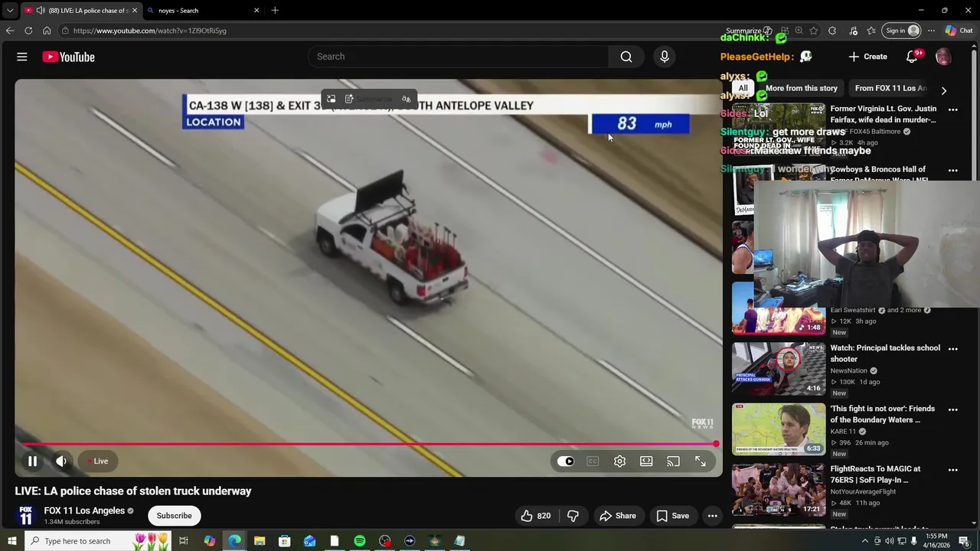Search with your voice microphone
Viewport: 980px width, 551px height.
tap(665, 57)
